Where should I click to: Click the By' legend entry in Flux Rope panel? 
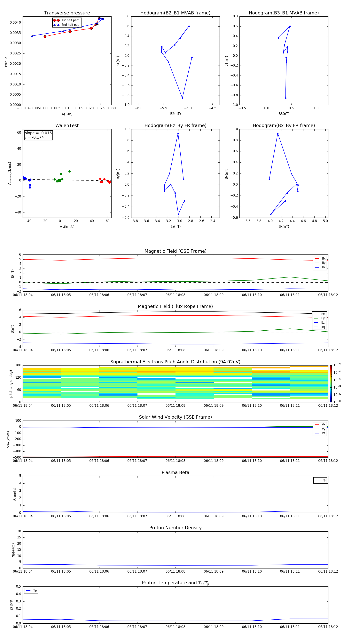click(x=320, y=318)
